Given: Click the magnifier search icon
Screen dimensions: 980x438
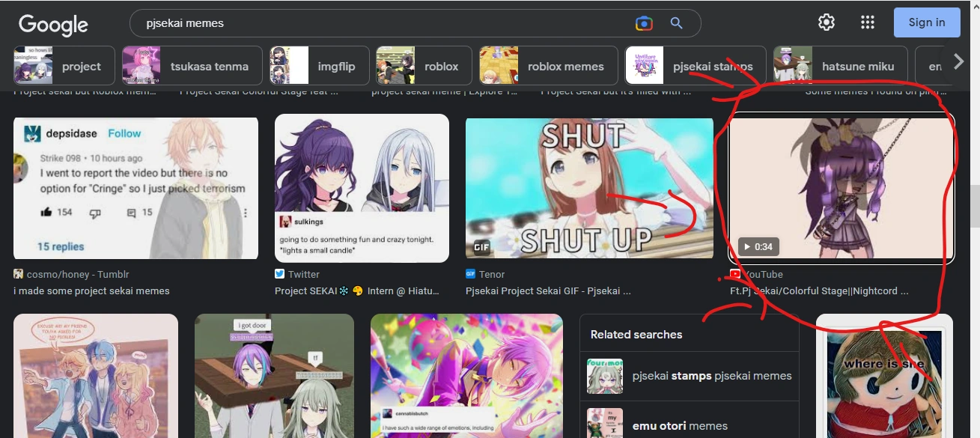Looking at the screenshot, I should [x=676, y=23].
